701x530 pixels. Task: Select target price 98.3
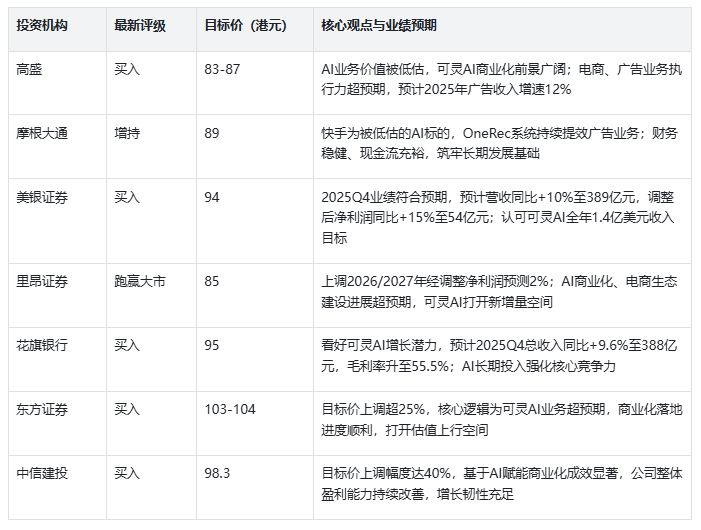click(217, 473)
